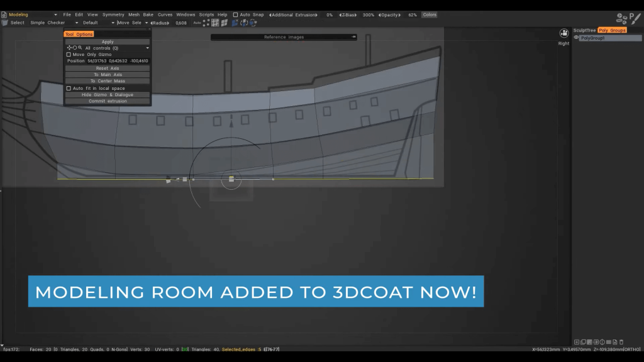Open the Colors button in toolbar
The width and height of the screenshot is (644, 362).
pos(430,15)
